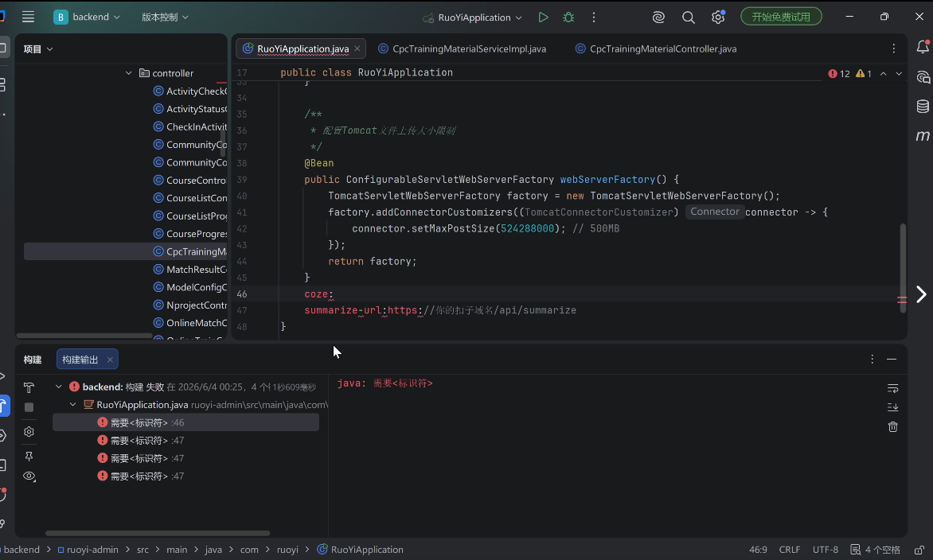Collapse the backend build failed node
This screenshot has height=560, width=933.
58,387
